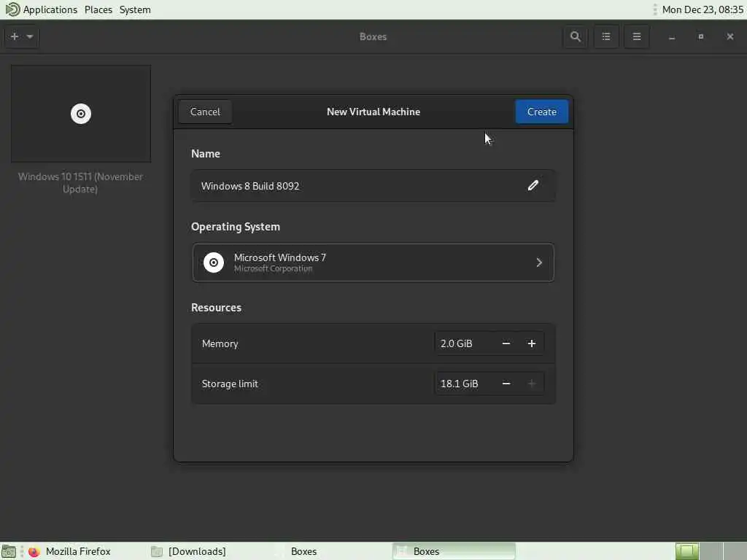Select the active green workspace switcher cell
This screenshot has height=560, width=747.
click(x=686, y=551)
